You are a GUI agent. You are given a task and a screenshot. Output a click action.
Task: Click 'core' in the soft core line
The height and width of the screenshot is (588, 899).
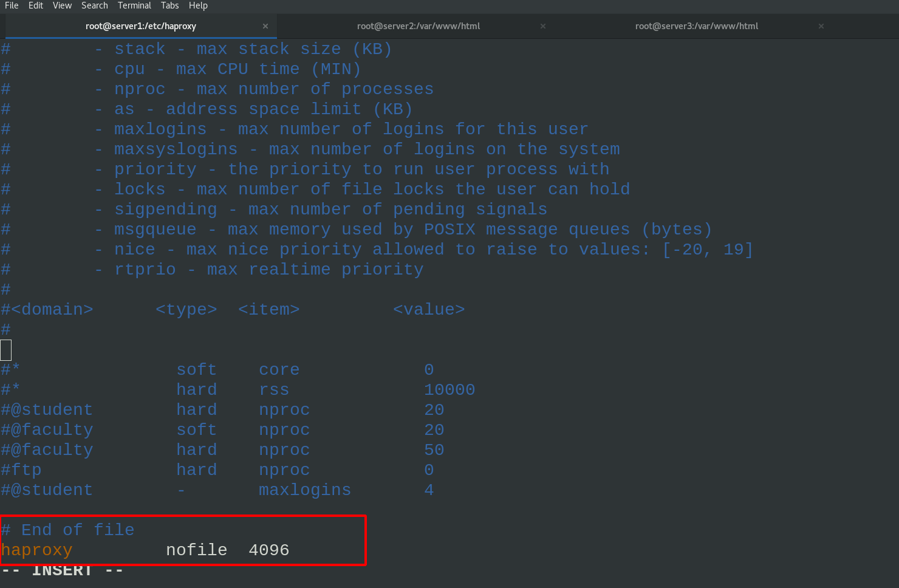(279, 369)
